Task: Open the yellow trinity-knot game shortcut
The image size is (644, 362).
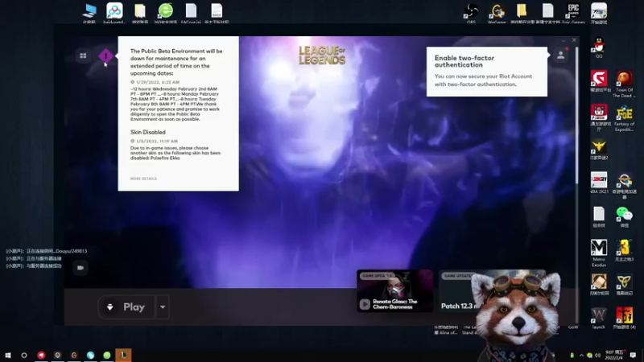Action: 625,285
